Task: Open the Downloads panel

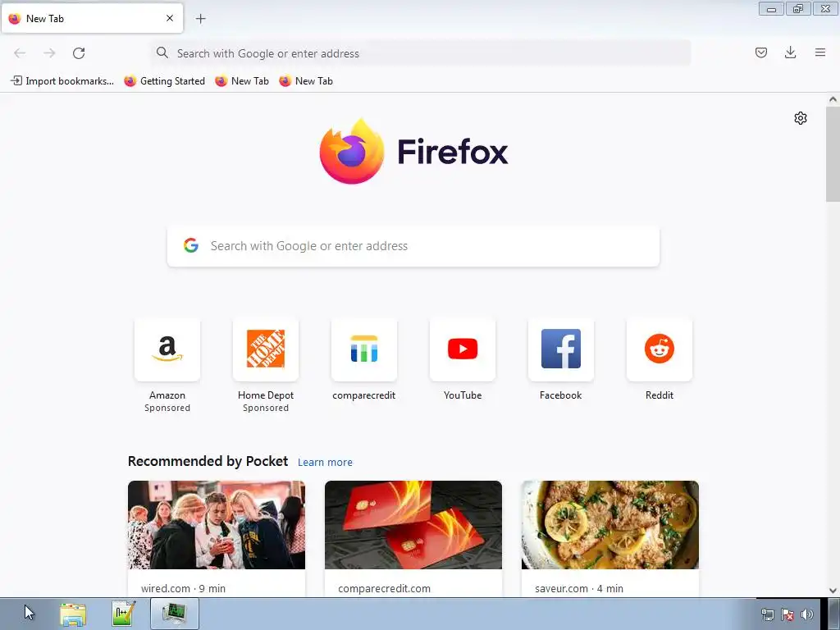Action: [790, 52]
